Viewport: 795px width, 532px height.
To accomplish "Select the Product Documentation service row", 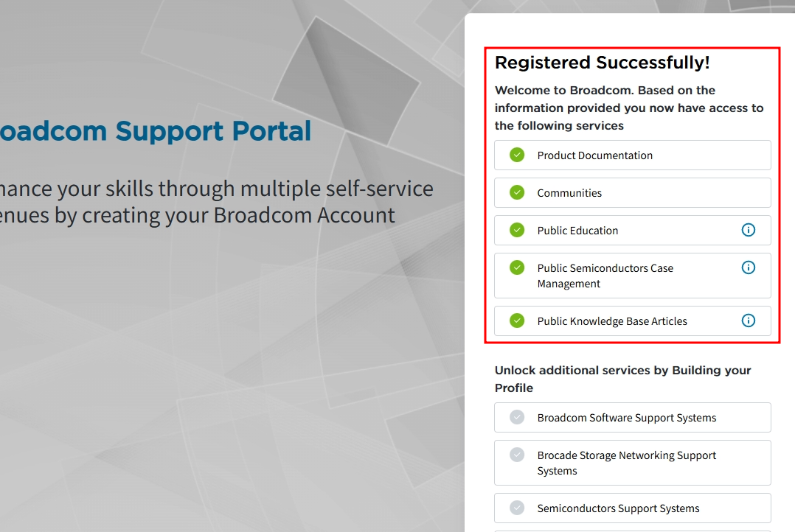I will pos(633,155).
